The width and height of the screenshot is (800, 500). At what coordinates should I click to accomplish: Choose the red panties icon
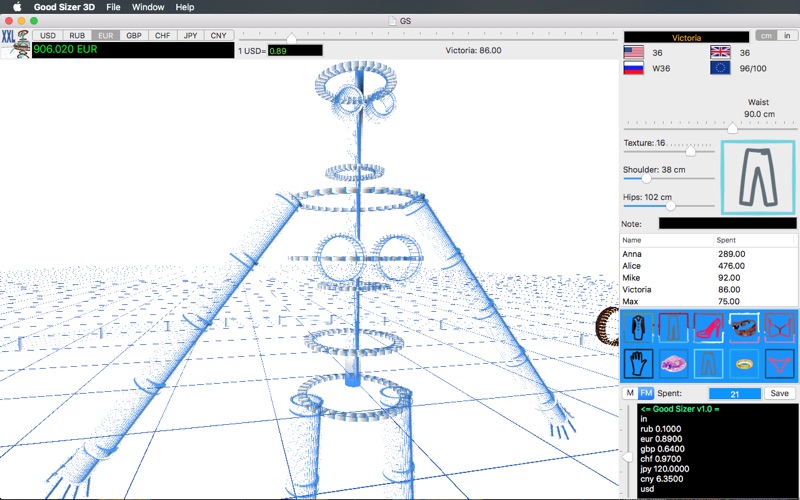(779, 363)
